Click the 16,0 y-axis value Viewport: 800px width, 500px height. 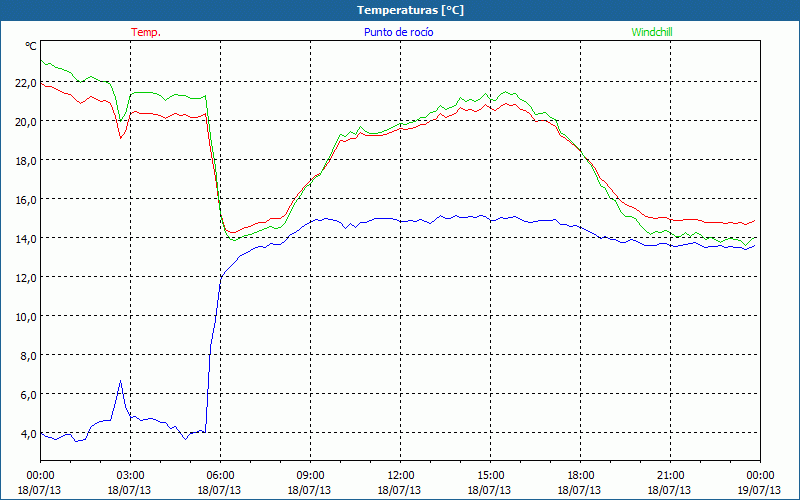pyautogui.click(x=26, y=199)
